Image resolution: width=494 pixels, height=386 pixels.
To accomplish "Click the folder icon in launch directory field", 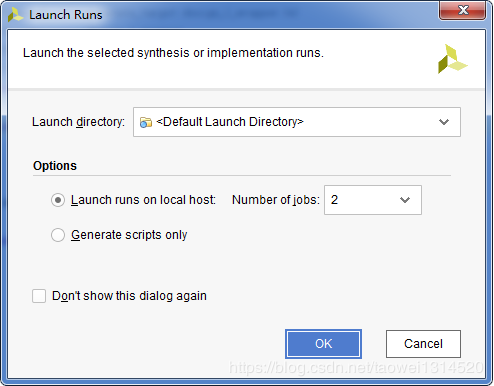I will (146, 122).
